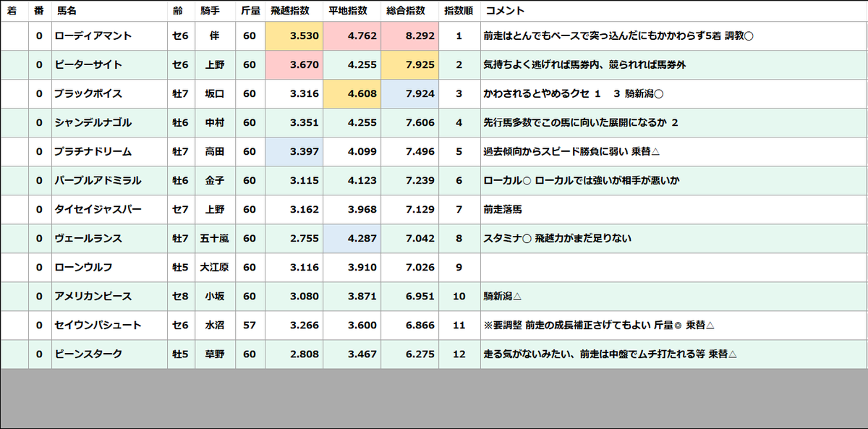Click the 着 column header
The height and width of the screenshot is (429, 868).
pyautogui.click(x=14, y=12)
